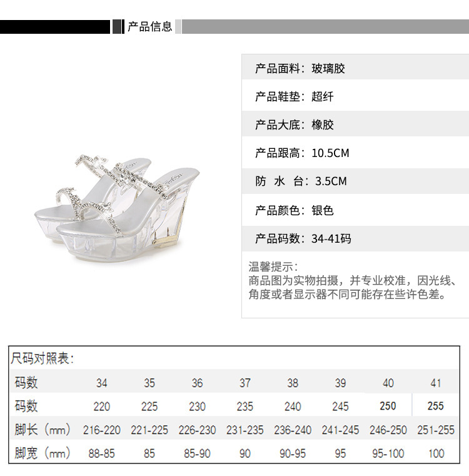The image size is (469, 476).
Task: Click size 39 in the size chart
Action: coord(340,383)
